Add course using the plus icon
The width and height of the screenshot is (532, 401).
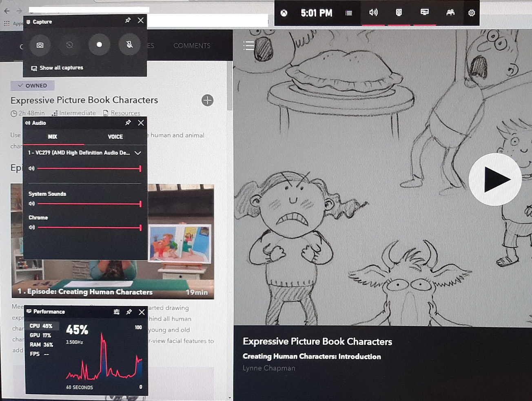[x=207, y=100]
